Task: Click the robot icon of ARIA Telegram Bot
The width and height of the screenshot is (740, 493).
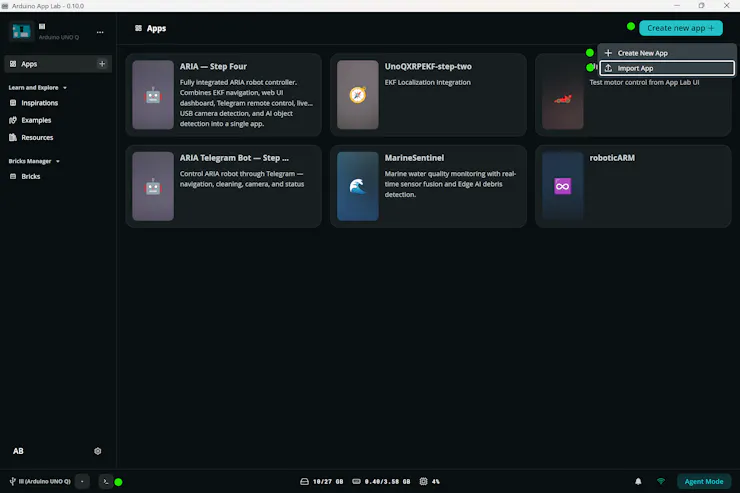Action: (x=153, y=186)
